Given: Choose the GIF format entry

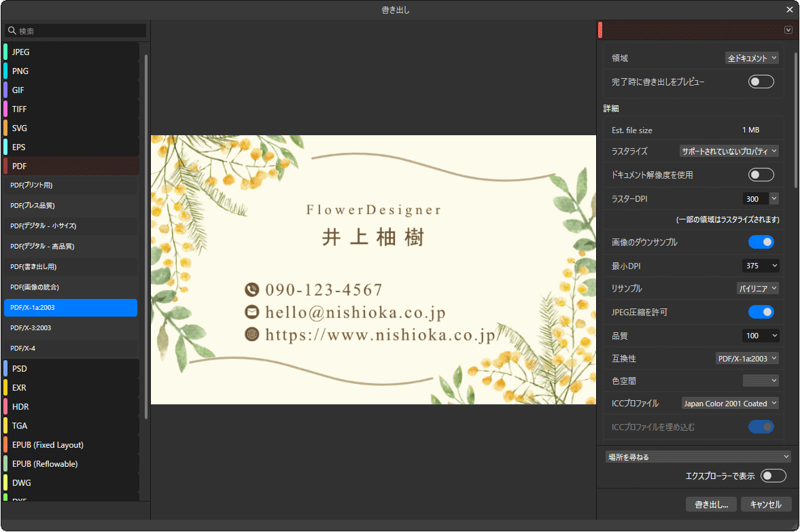Looking at the screenshot, I should click(x=20, y=90).
